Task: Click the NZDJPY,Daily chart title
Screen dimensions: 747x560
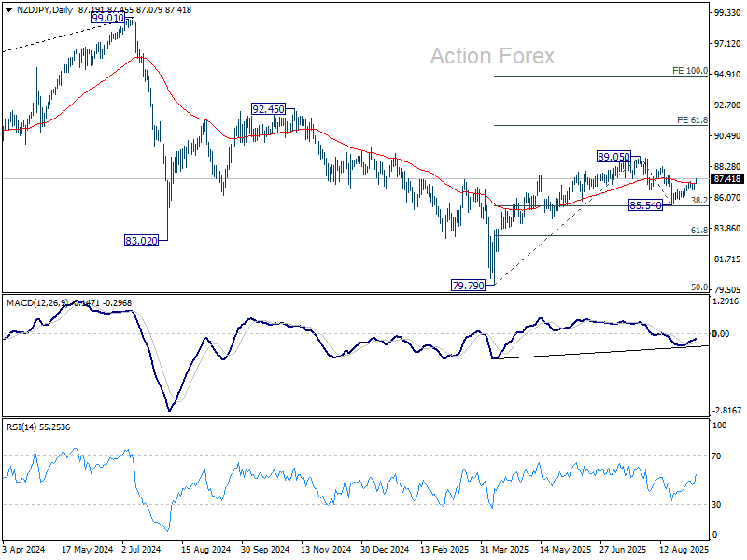Action: [44, 10]
